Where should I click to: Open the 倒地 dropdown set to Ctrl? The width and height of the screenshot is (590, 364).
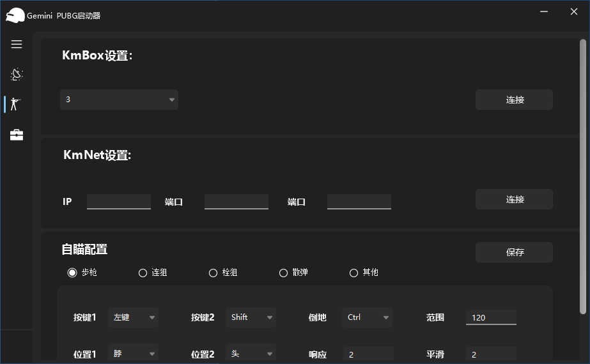click(x=367, y=317)
